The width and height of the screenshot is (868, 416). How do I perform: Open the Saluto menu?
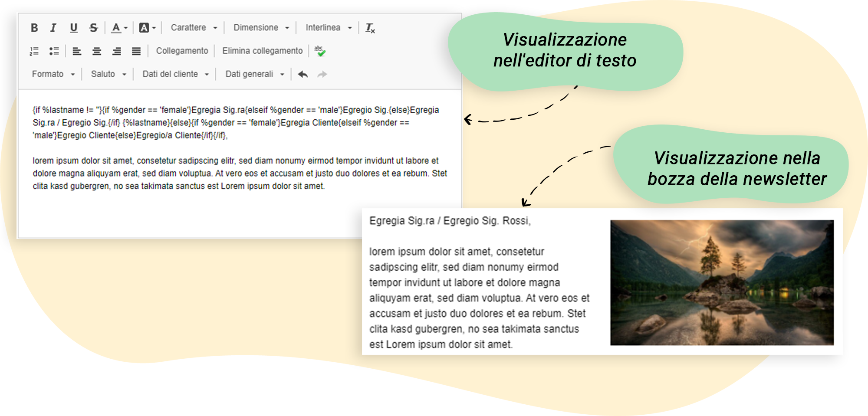click(x=108, y=74)
